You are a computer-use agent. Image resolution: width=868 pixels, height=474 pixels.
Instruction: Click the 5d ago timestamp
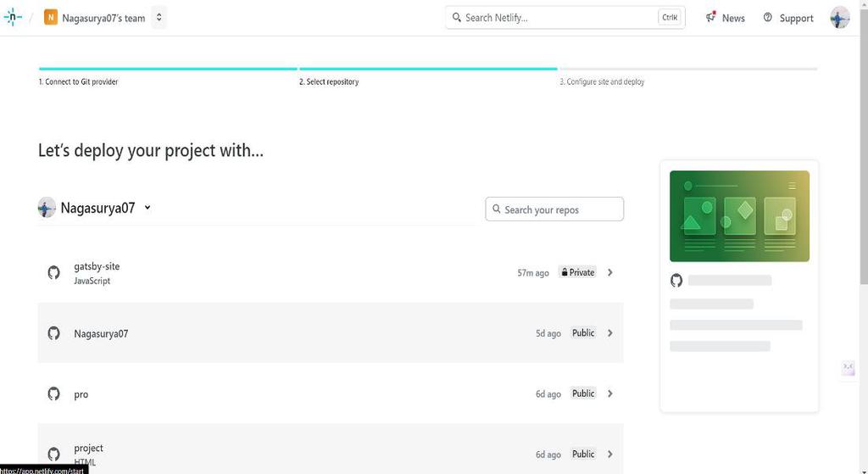pyautogui.click(x=548, y=333)
